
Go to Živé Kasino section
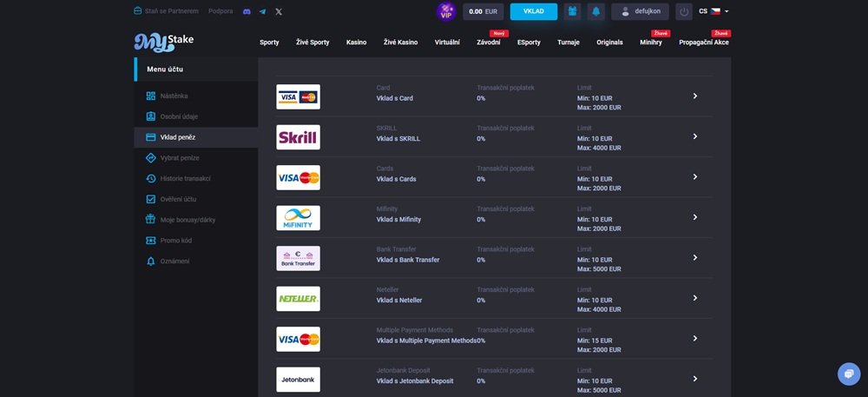pyautogui.click(x=401, y=43)
